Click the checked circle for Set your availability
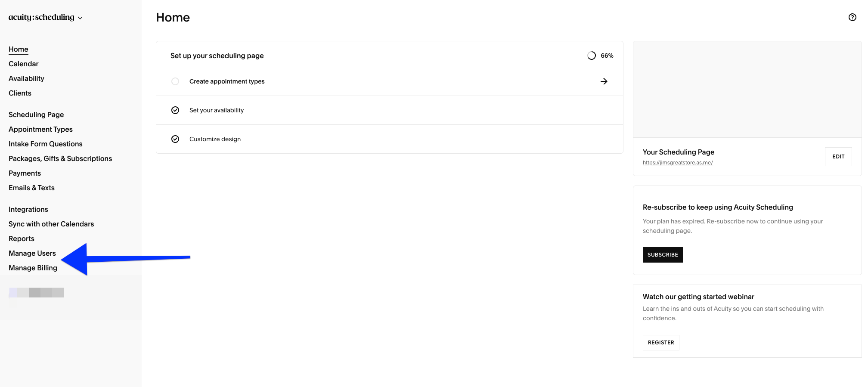Screen dimensions: 868x387 tap(175, 110)
